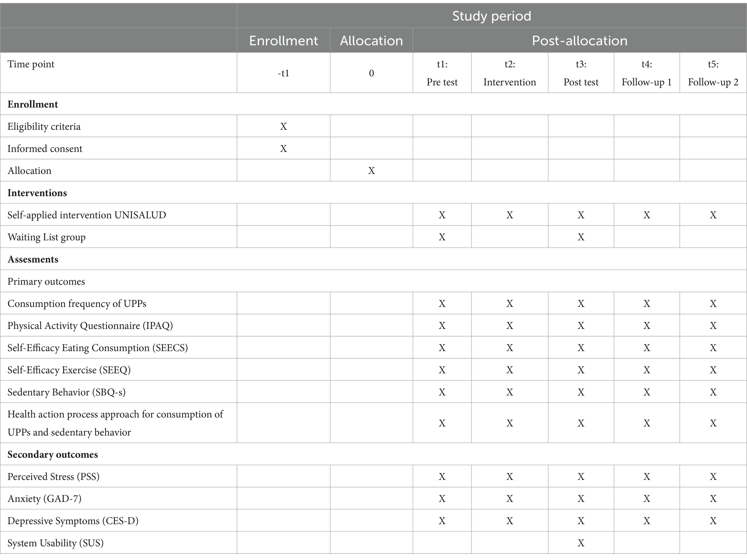
Task: Click SBQ-s row X under Follow-up 2
Action: 713,392
